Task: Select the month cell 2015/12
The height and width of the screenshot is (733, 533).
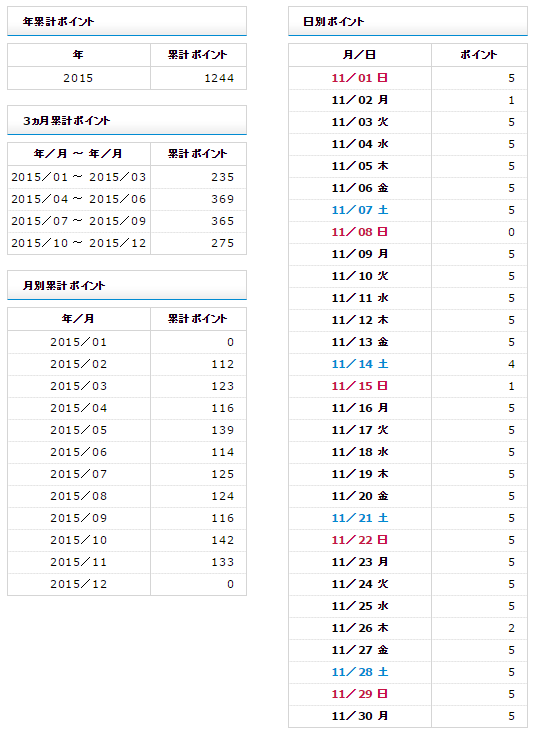Action: click(x=79, y=584)
